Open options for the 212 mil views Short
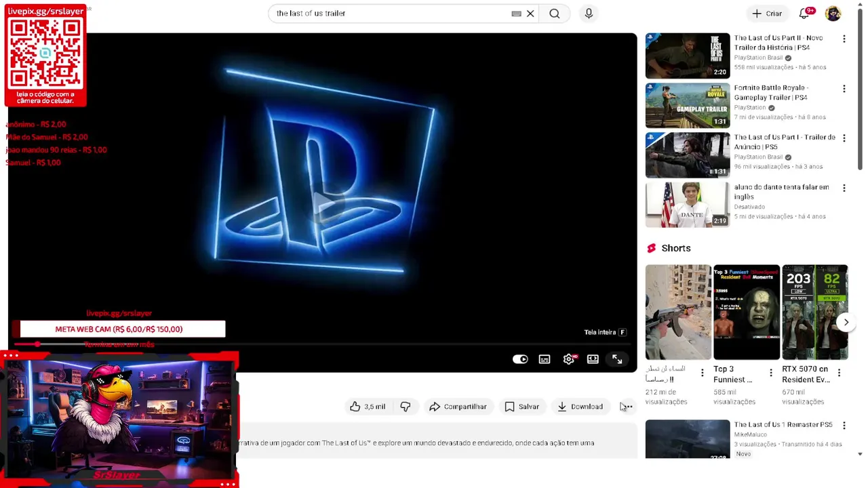This screenshot has height=488, width=868. pos(702,373)
